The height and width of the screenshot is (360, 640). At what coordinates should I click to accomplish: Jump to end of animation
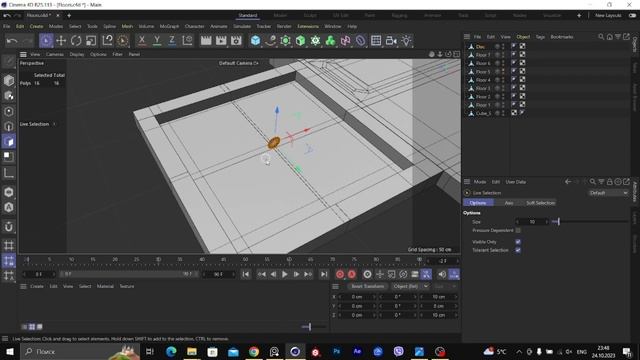pyautogui.click(x=324, y=274)
